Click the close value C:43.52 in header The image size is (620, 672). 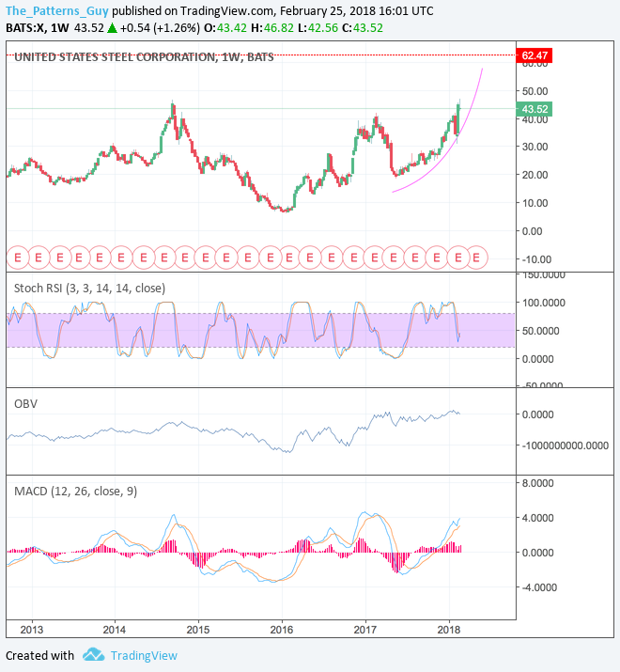tap(363, 28)
